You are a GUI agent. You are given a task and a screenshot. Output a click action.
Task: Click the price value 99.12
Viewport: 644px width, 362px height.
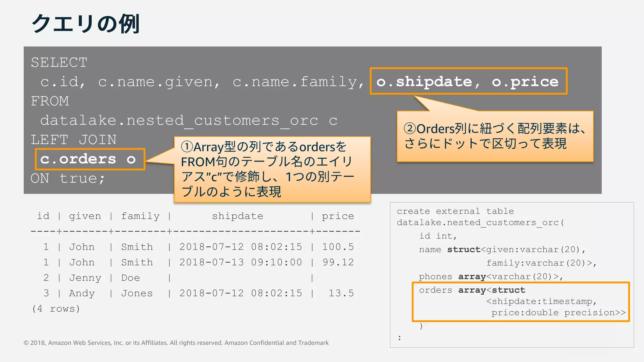pos(338,262)
